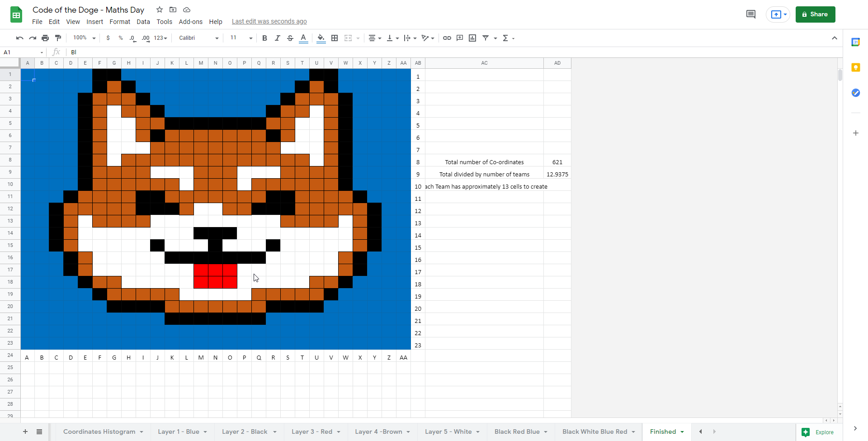This screenshot has height=441, width=868.
Task: Open the Add-ons menu
Action: [190, 22]
